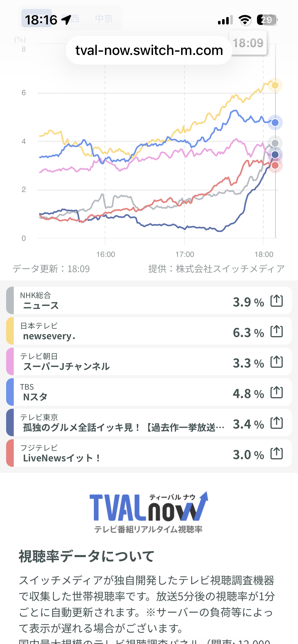298x644 pixels.
Task: Select the red フジテレビ chart point
Action: tap(275, 166)
